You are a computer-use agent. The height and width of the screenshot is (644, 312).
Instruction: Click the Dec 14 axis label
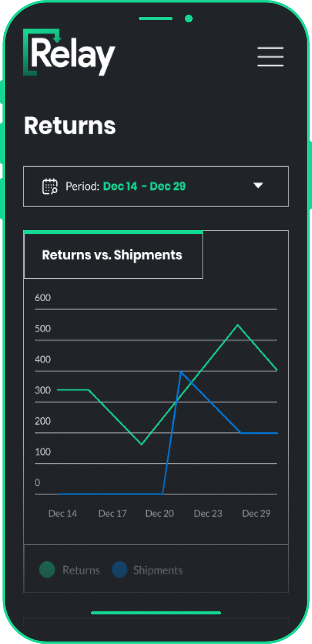coord(62,514)
